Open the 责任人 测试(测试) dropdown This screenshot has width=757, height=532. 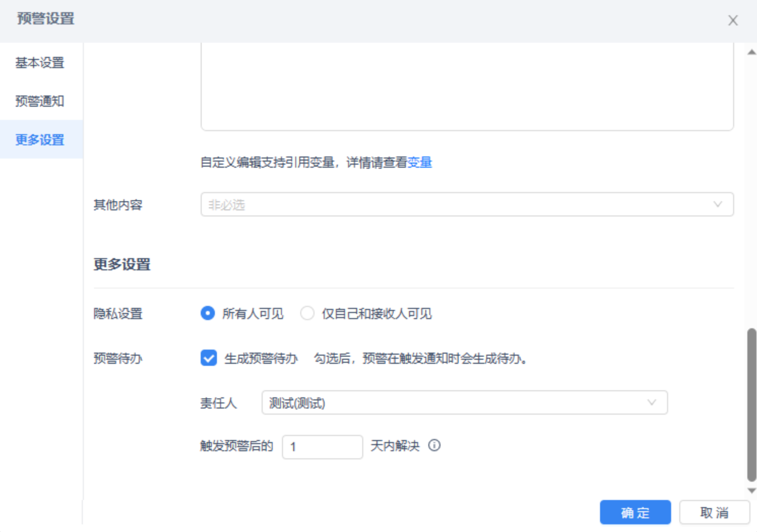point(464,402)
